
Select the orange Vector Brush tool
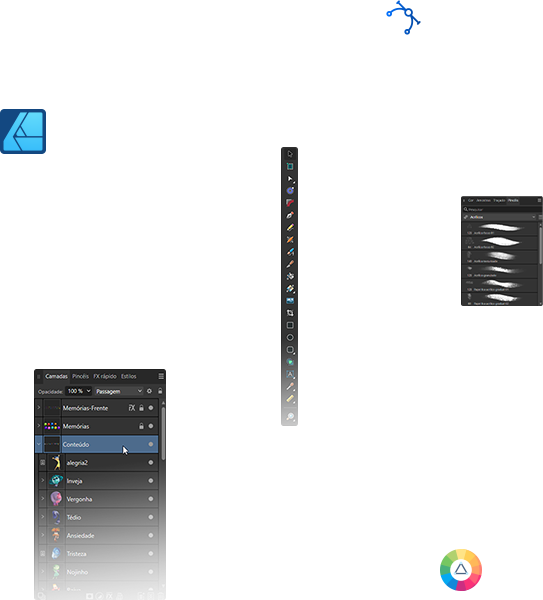point(290,240)
